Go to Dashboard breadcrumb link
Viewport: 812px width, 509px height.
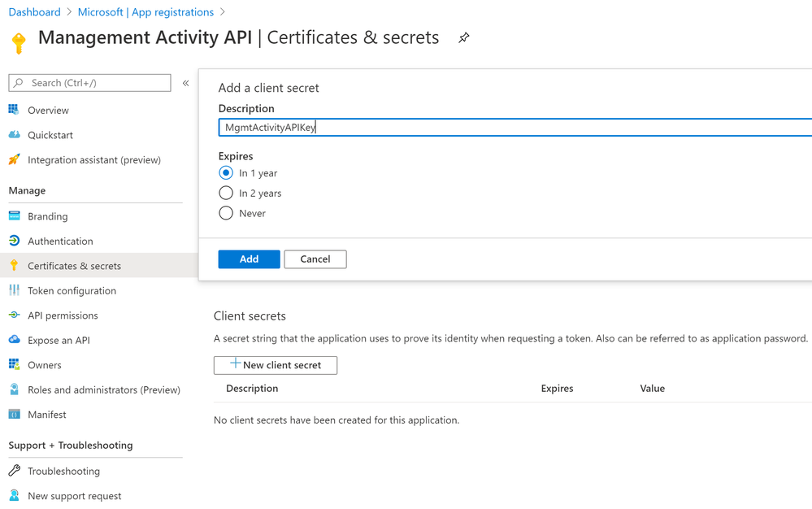pyautogui.click(x=35, y=12)
